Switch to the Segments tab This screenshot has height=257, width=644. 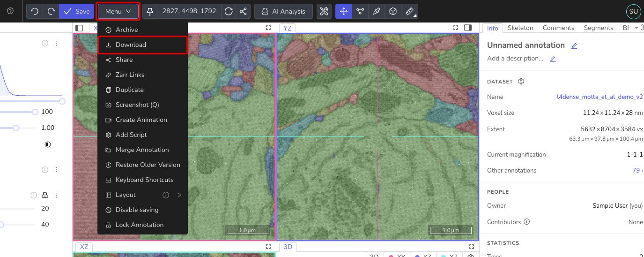click(599, 28)
